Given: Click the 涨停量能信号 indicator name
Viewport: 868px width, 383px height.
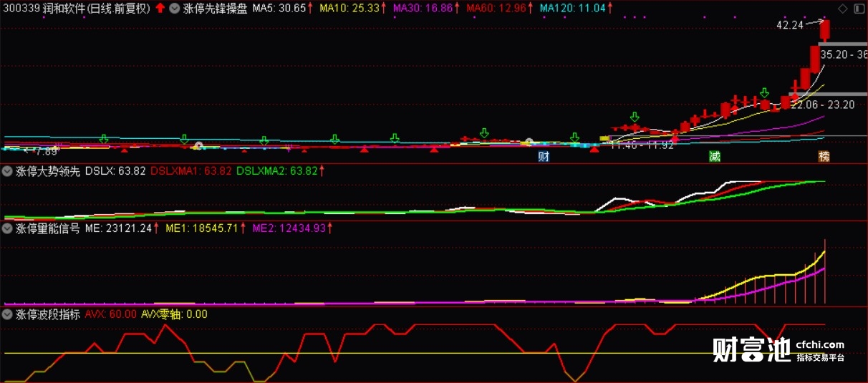Looking at the screenshot, I should [x=47, y=228].
